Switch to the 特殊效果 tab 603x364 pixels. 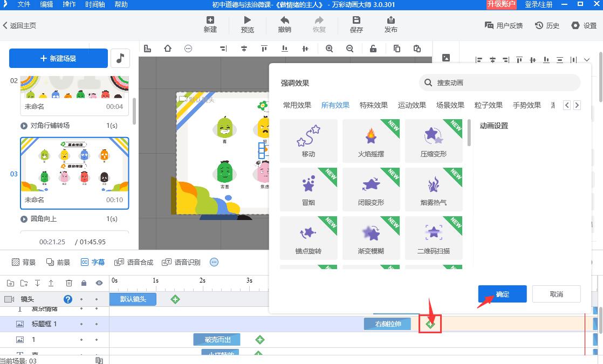pyautogui.click(x=373, y=105)
